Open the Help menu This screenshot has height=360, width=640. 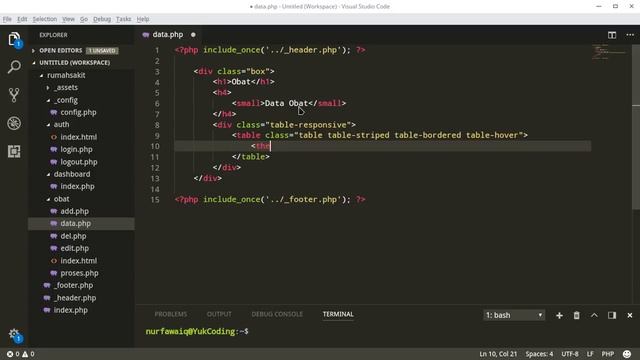(142, 19)
